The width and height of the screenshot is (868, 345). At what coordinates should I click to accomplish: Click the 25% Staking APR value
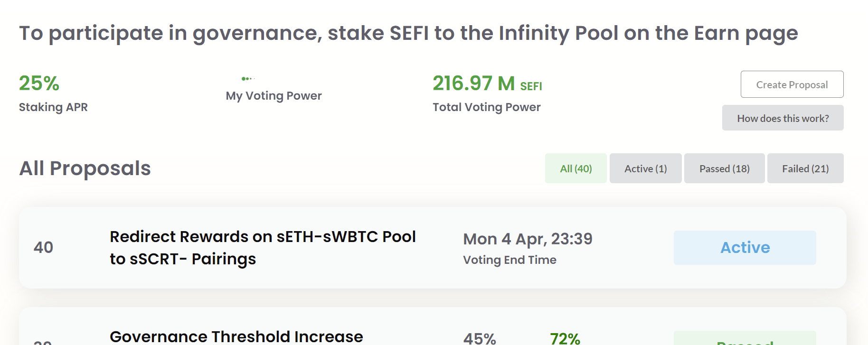pos(39,84)
